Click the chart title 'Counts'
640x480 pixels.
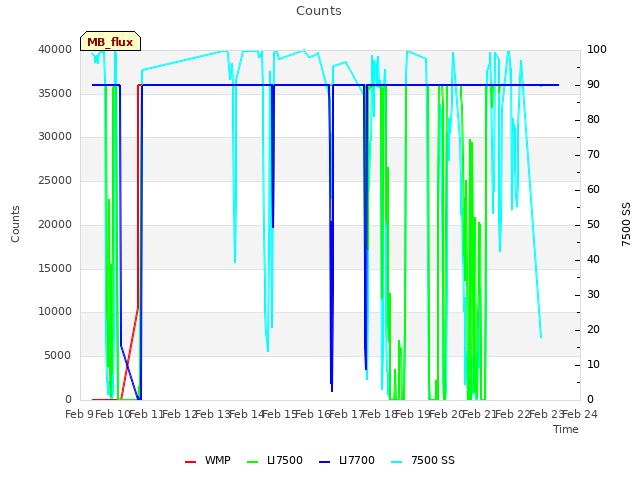coord(319,11)
